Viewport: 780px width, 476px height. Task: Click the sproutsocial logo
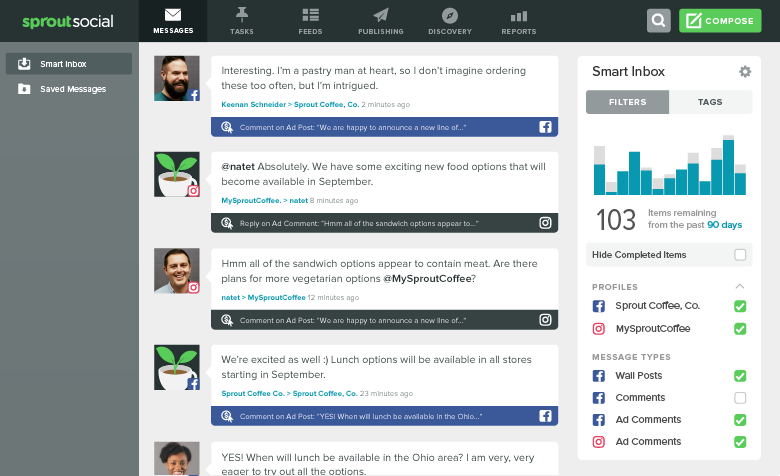point(68,21)
